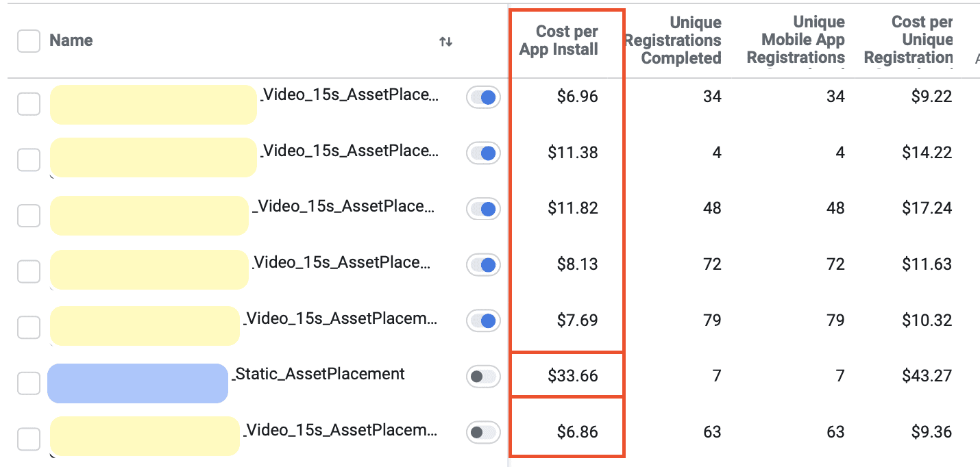
Task: Select the checkbox of the $6.96 install-cost row
Action: 29,104
